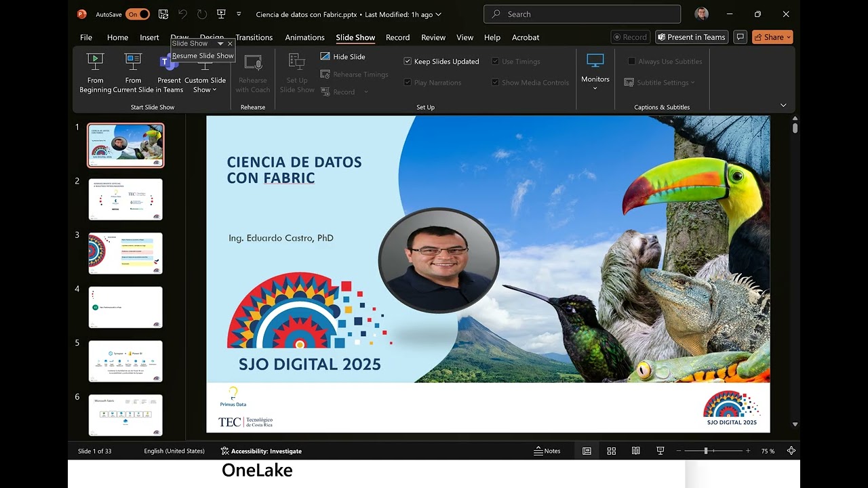868x488 pixels.
Task: Open the View tab
Action: [x=465, y=37]
